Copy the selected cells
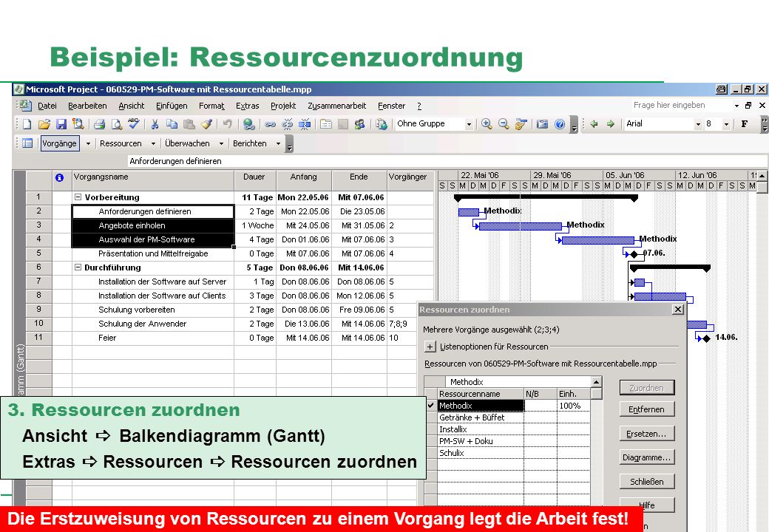The width and height of the screenshot is (769, 532). tap(172, 124)
